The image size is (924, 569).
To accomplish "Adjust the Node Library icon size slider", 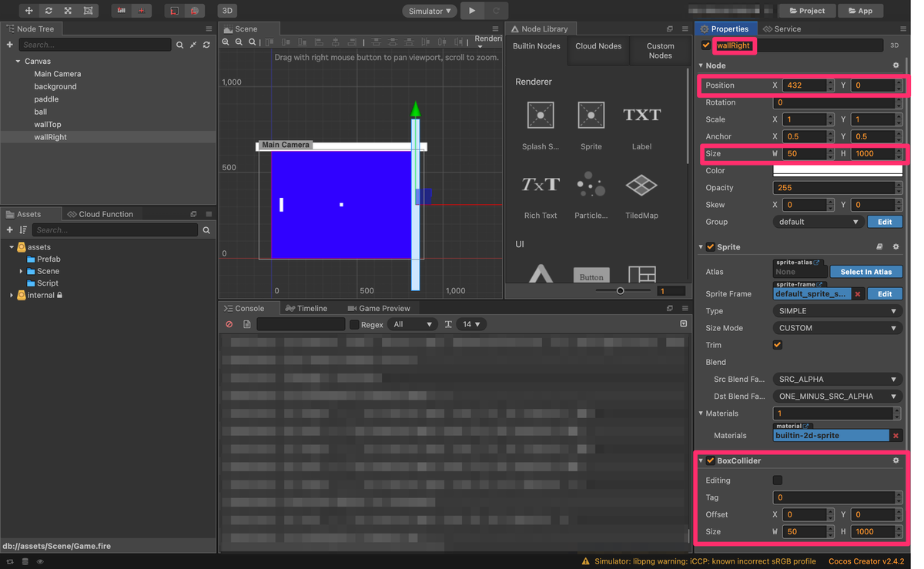I will tap(621, 291).
